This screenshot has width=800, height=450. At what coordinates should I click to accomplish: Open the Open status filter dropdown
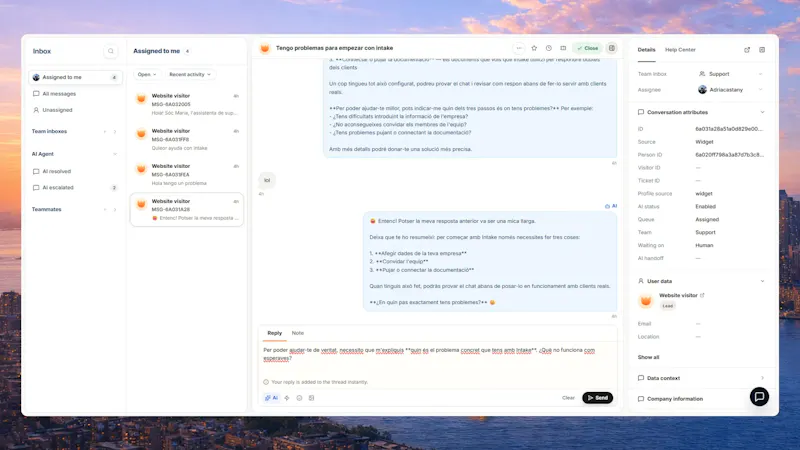coord(147,74)
